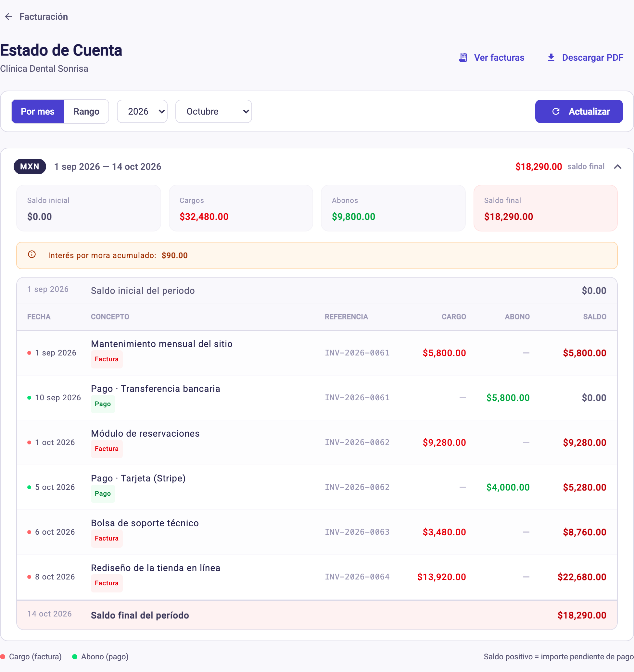Screen dimensions: 634x672
Task: Click the back arrow next to Facturación
Action: (8, 17)
